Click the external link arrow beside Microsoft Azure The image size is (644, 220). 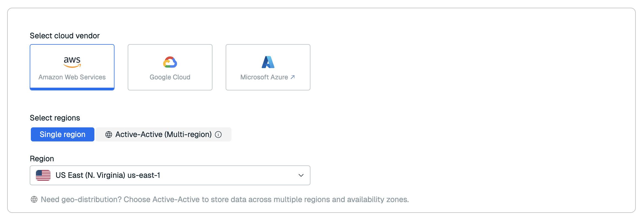293,77
